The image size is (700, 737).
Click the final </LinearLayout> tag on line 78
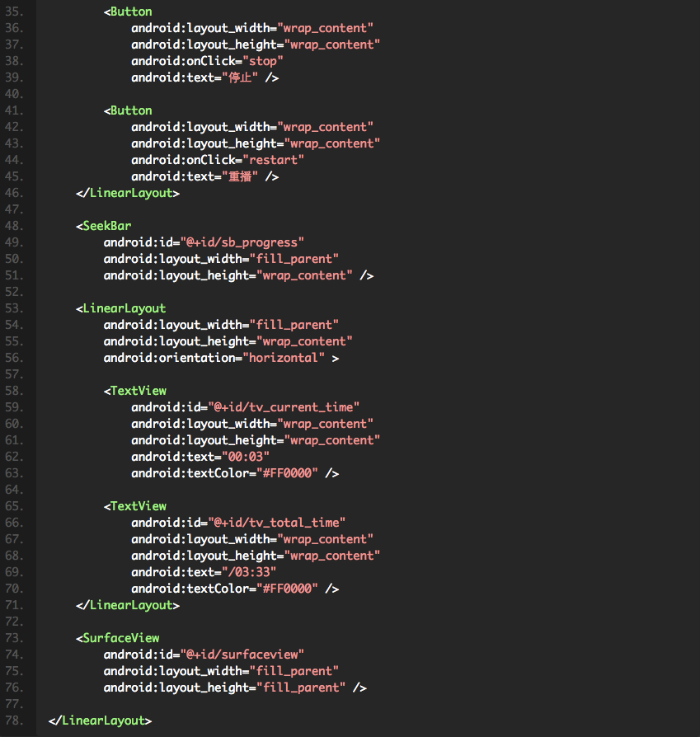100,721
